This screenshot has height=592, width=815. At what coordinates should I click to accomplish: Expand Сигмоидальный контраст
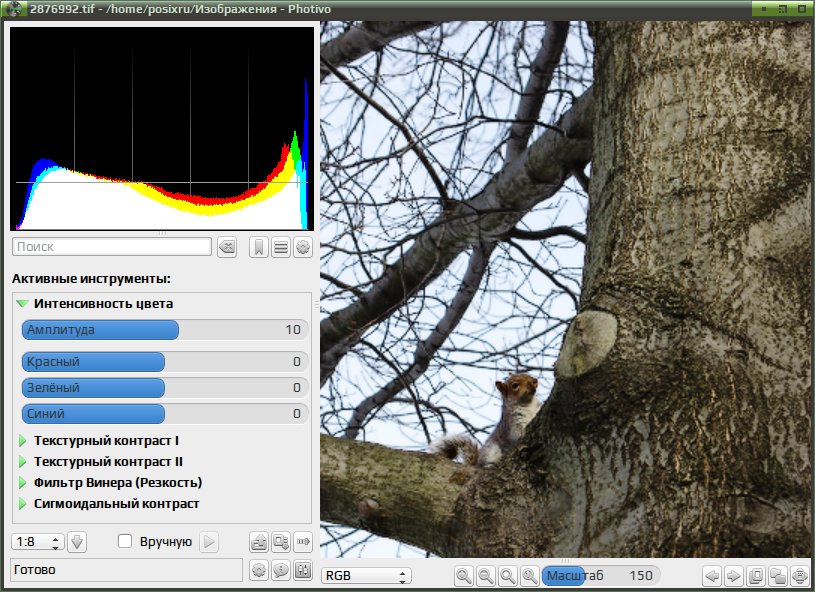[22, 504]
